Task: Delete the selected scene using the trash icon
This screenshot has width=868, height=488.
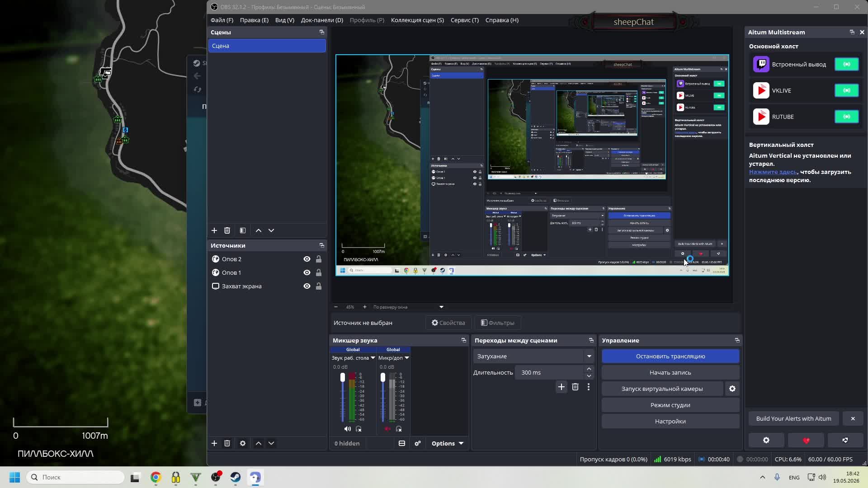Action: click(x=227, y=230)
